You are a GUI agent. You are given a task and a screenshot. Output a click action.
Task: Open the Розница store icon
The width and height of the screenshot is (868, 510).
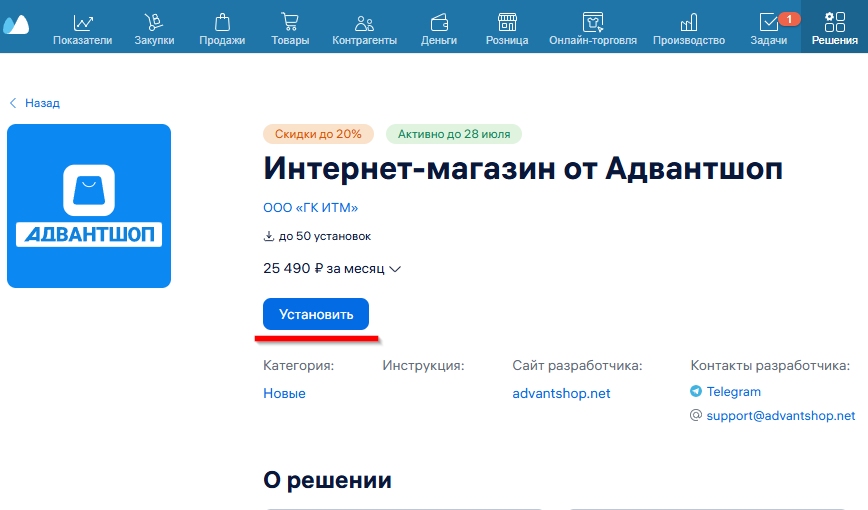click(507, 22)
